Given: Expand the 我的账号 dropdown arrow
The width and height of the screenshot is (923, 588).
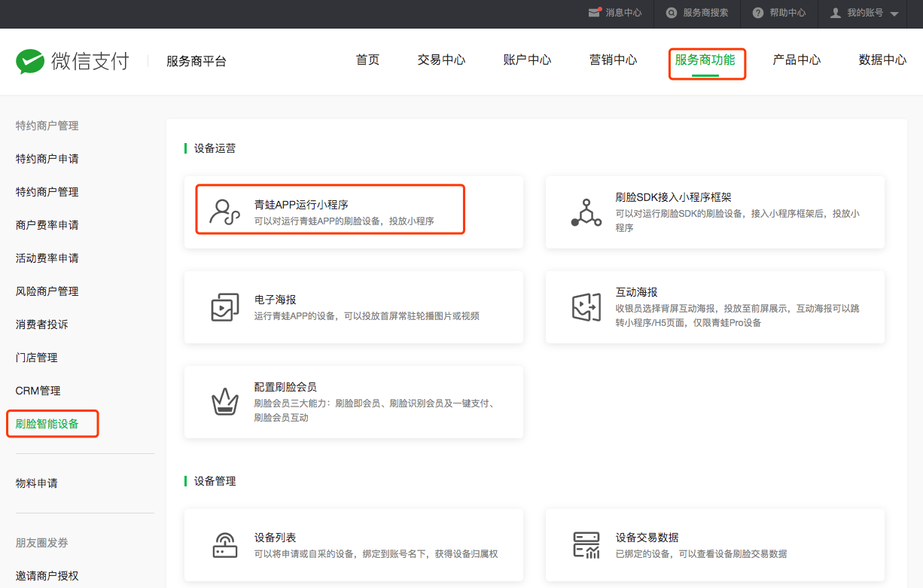Looking at the screenshot, I should click(894, 14).
